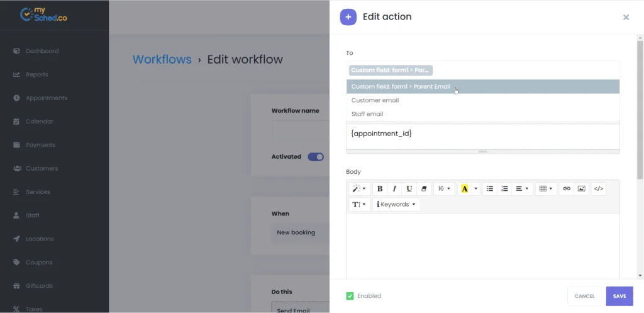This screenshot has height=313, width=644.
Task: Click the Services list icon
Action: coord(16,191)
